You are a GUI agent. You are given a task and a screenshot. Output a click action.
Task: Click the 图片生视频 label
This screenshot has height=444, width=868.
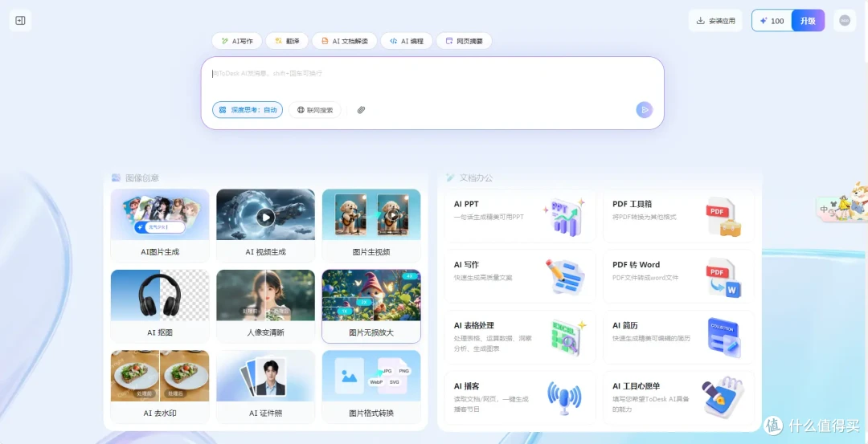click(371, 251)
